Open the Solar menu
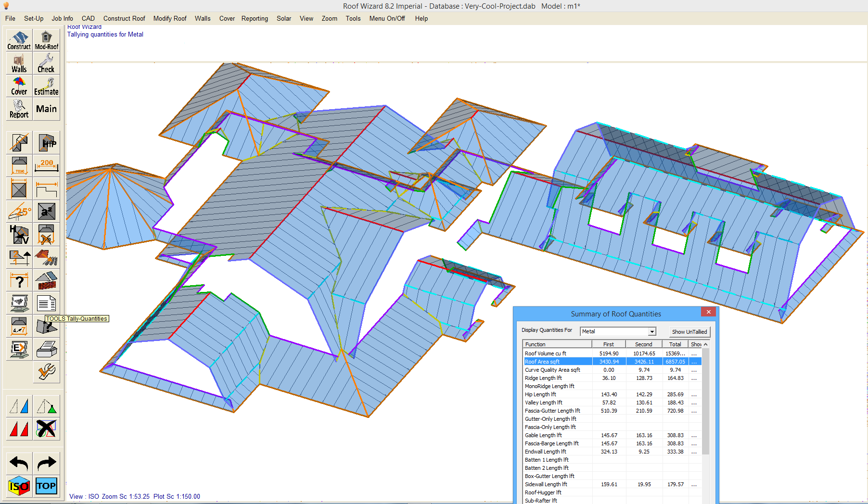Viewport: 868px width, 504px height. pos(284,18)
